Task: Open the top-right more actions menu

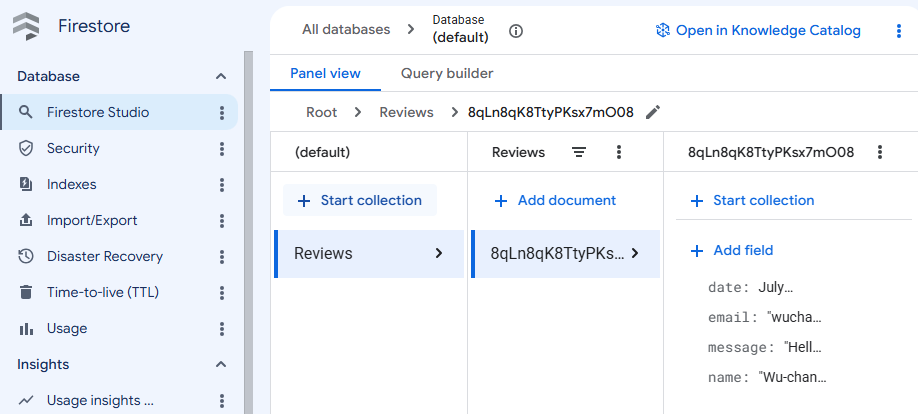Action: pos(899,31)
